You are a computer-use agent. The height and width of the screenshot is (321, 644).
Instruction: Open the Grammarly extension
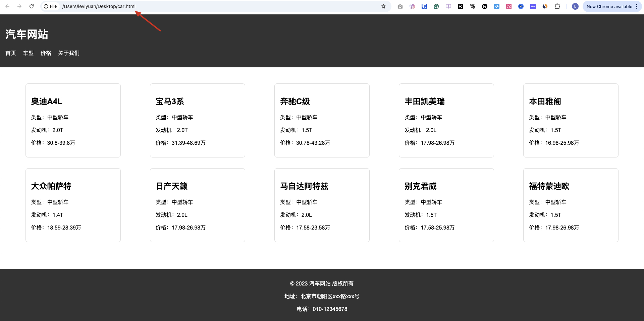click(x=436, y=6)
